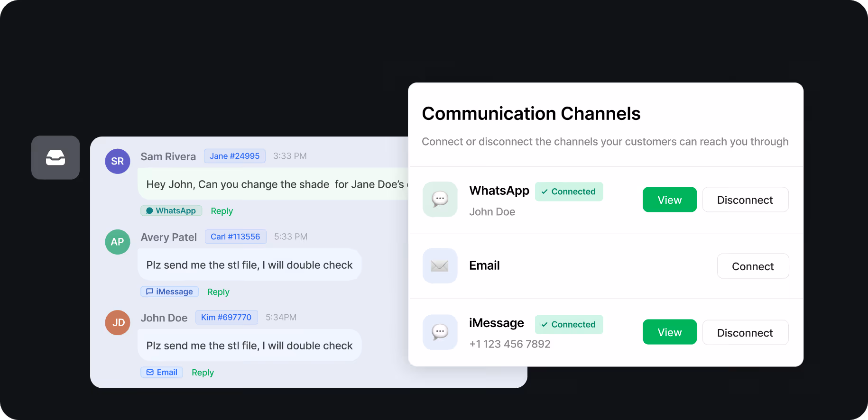Open Avery Patel's stl file message
The height and width of the screenshot is (420, 868).
[x=249, y=265]
